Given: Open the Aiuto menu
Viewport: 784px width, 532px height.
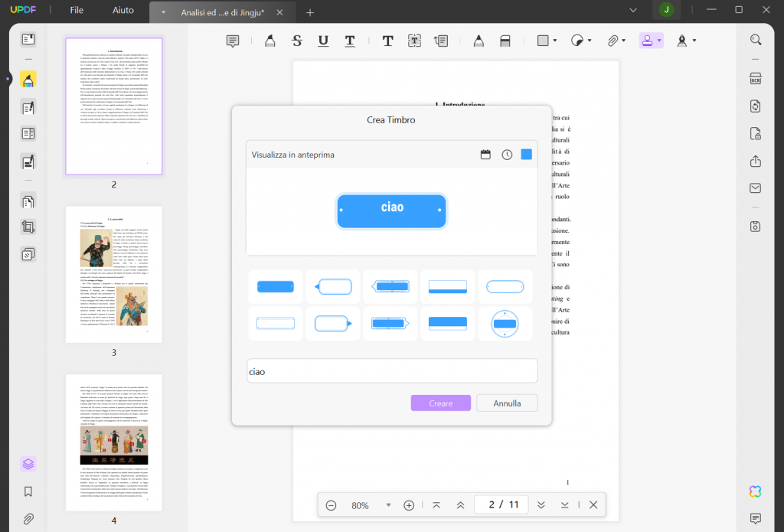Looking at the screenshot, I should coord(123,10).
